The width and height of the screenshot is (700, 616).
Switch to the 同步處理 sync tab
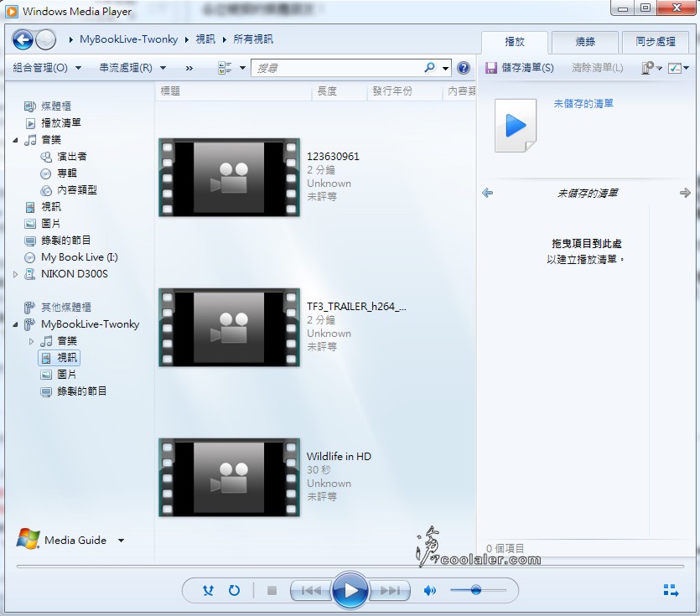point(656,42)
